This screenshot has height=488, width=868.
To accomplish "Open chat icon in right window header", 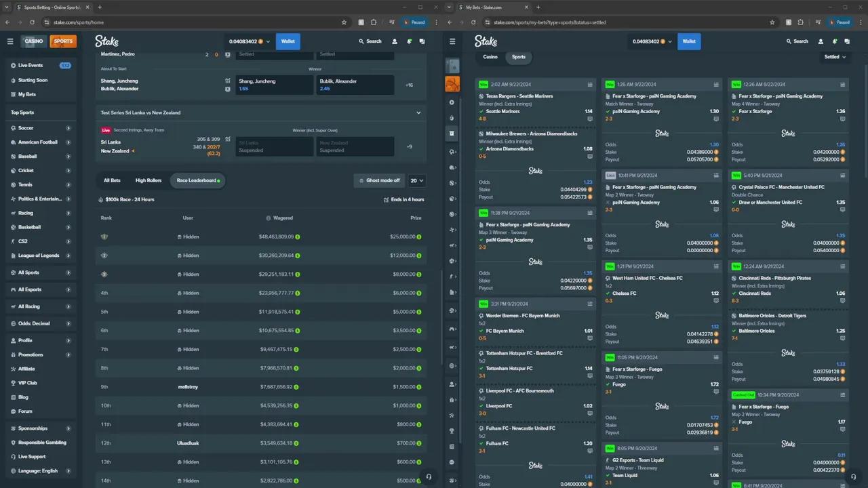I will (x=848, y=41).
